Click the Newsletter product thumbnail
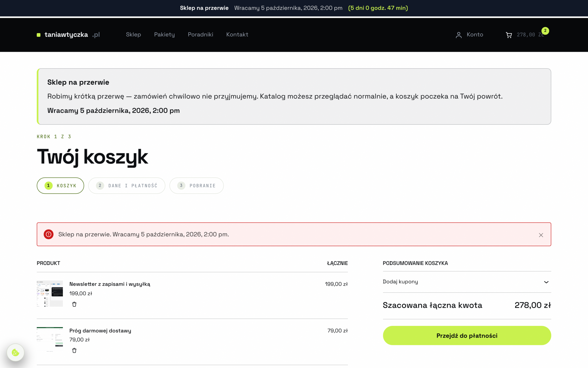 coord(50,293)
